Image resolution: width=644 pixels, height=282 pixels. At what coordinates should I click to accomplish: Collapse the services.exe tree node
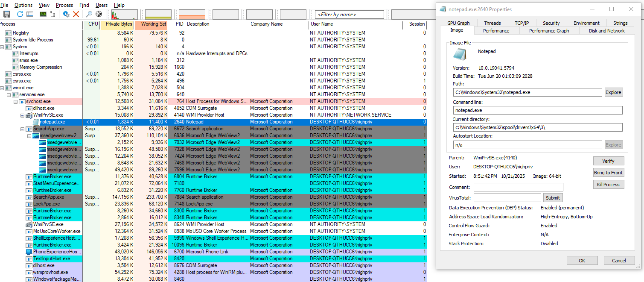click(9, 94)
